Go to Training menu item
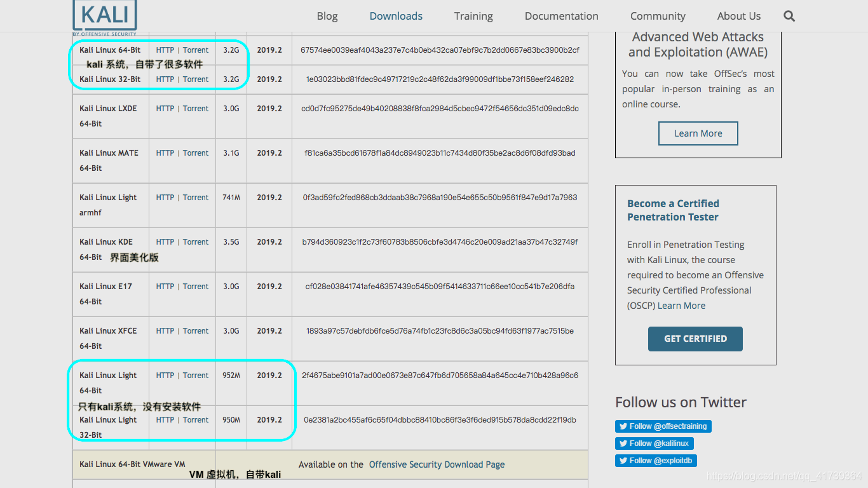868x488 pixels. point(473,16)
